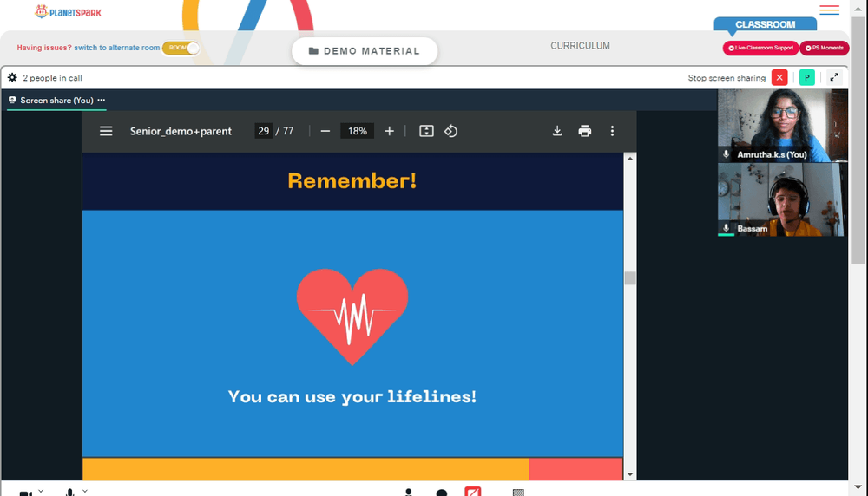Select the Screen share (You) tab
868x496 pixels.
tap(51, 100)
